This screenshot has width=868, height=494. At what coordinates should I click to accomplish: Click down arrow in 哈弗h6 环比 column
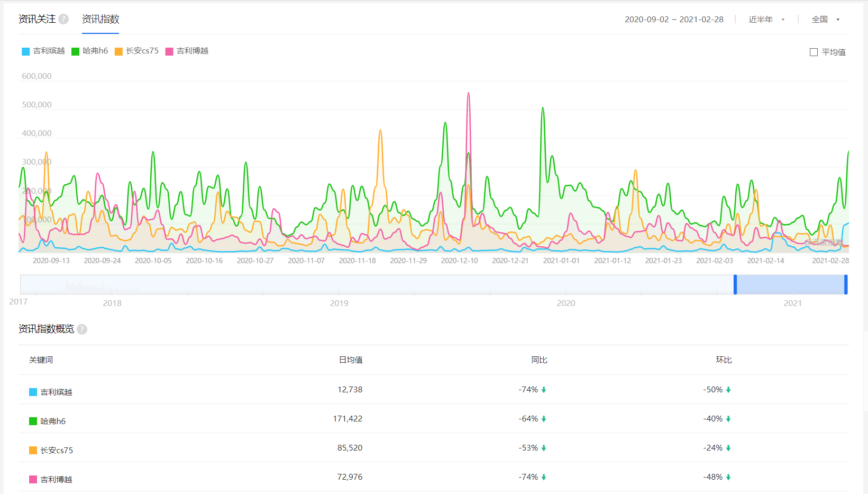coord(728,419)
